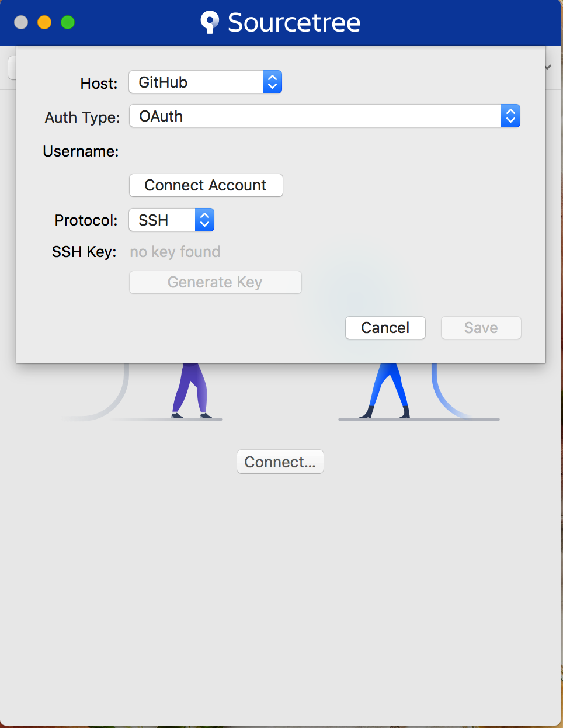Click the Connect Account button

tap(206, 185)
